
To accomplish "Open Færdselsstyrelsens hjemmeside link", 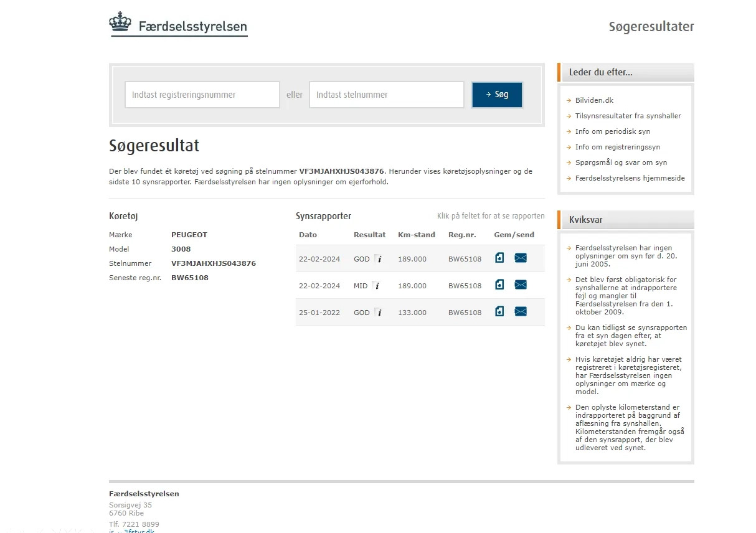I will click(630, 178).
